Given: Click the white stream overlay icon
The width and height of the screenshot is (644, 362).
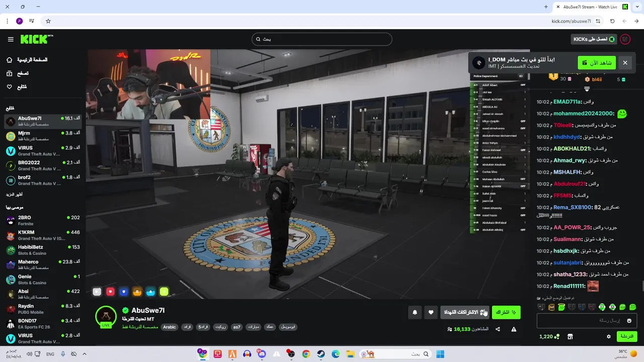Looking at the screenshot, I should (97, 292).
